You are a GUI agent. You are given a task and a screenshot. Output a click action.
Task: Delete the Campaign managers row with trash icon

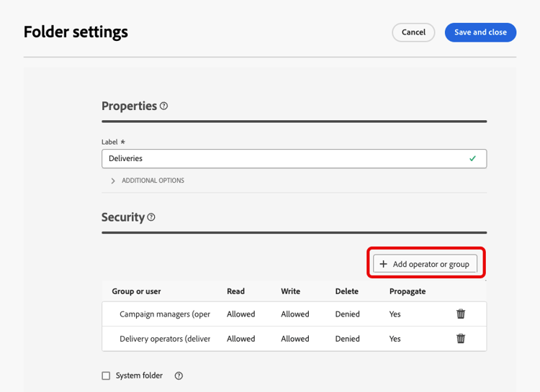(461, 314)
